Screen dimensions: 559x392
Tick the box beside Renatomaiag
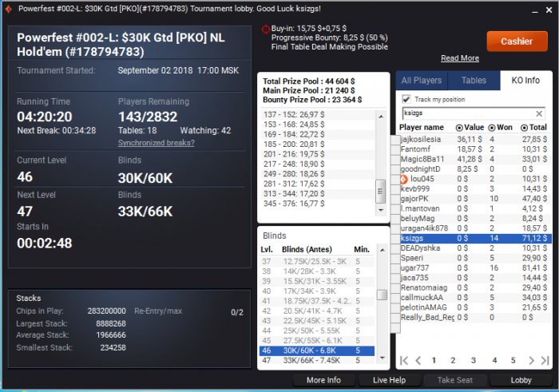395,287
